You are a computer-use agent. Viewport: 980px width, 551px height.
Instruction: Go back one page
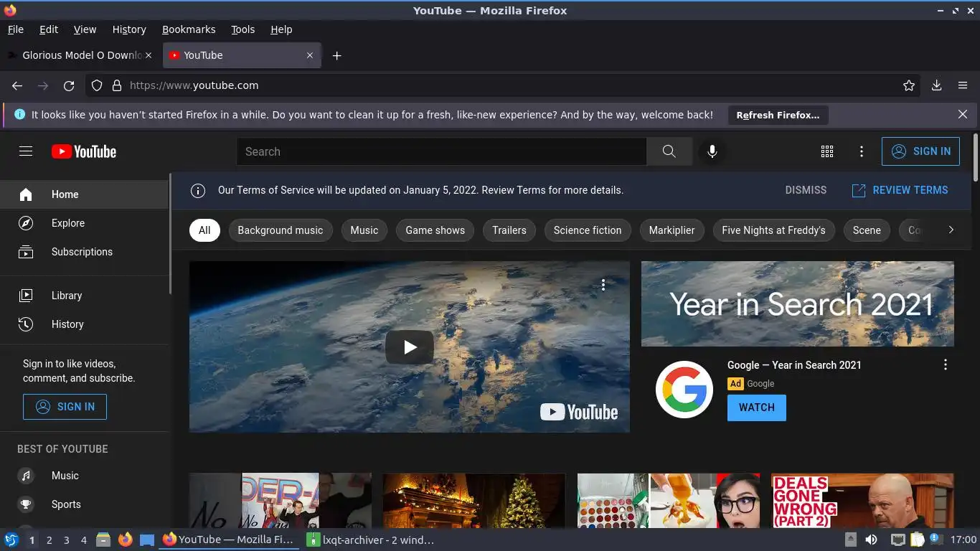17,85
